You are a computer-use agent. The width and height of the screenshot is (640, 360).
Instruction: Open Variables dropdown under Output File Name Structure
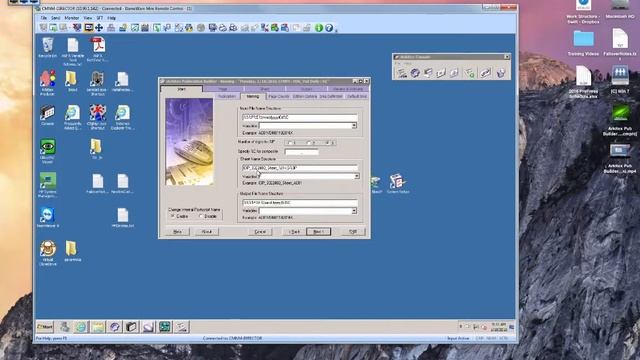(354, 211)
